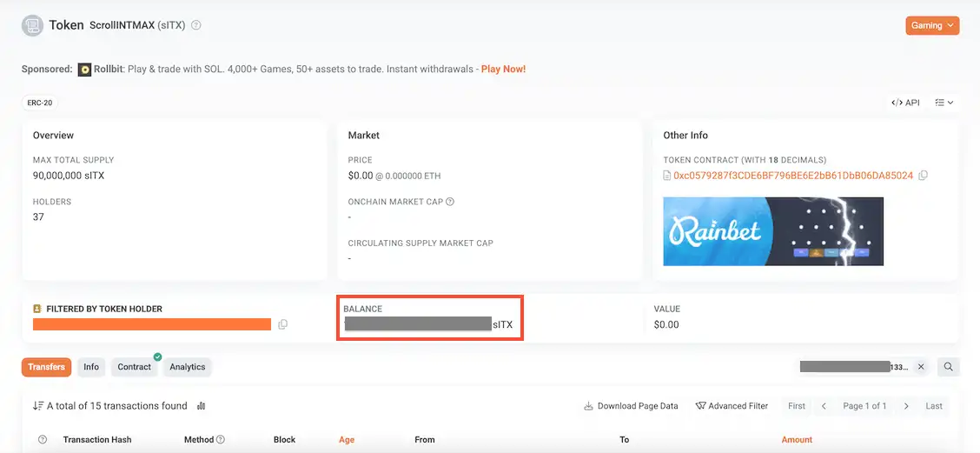The width and height of the screenshot is (980, 453).
Task: Click the help icon left of Transaction Hash
Action: pos(43,440)
